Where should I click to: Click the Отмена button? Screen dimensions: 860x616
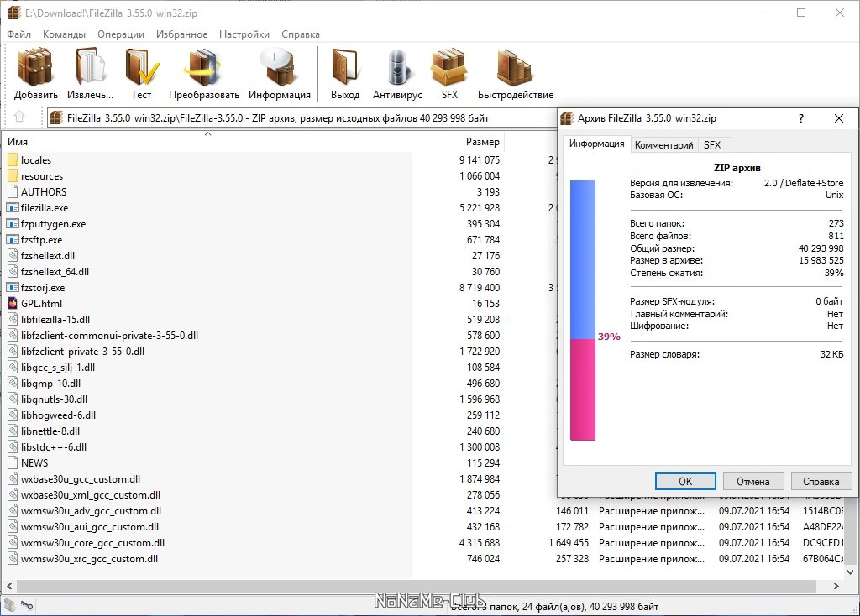[753, 481]
